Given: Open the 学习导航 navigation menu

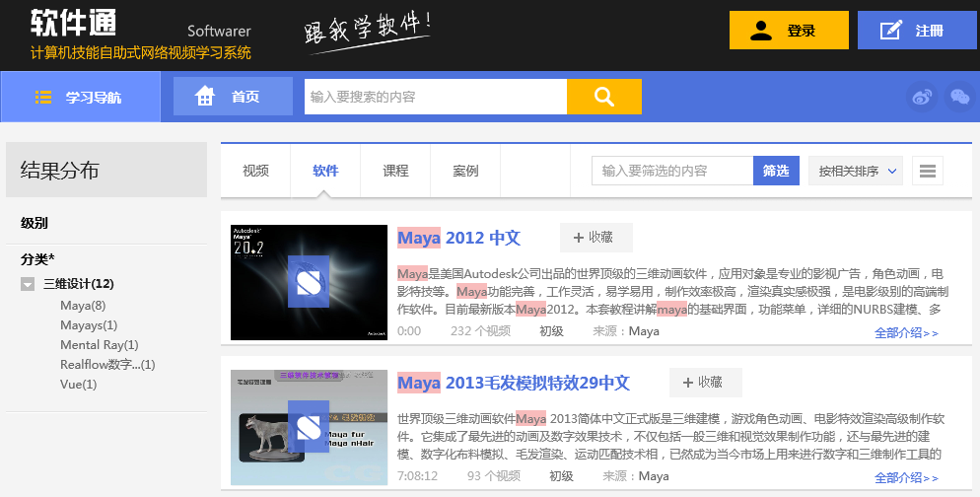Looking at the screenshot, I should (x=81, y=97).
